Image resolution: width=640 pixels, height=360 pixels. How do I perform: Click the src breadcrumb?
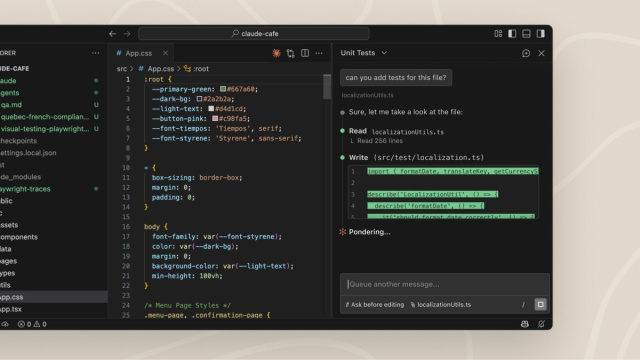pos(122,69)
